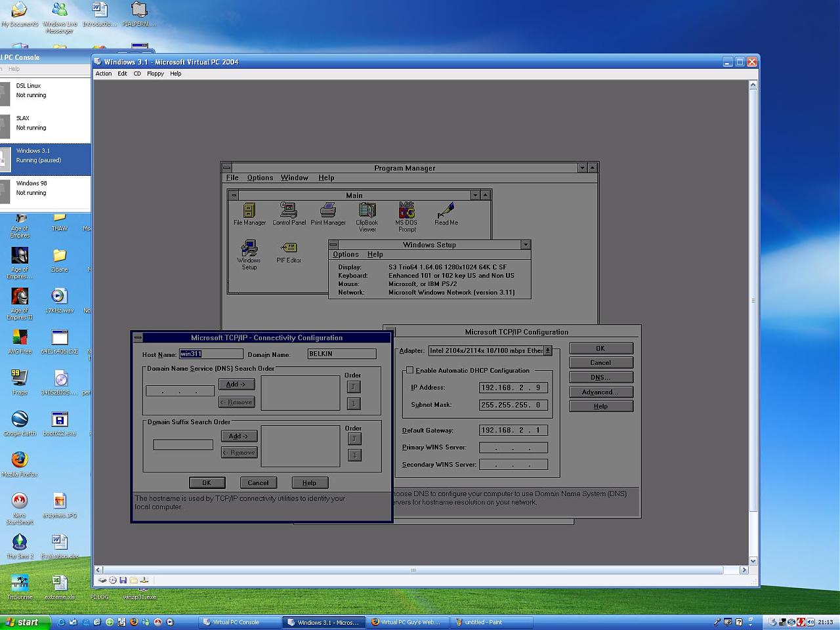Click the IP Address field
840x630 pixels.
(513, 388)
